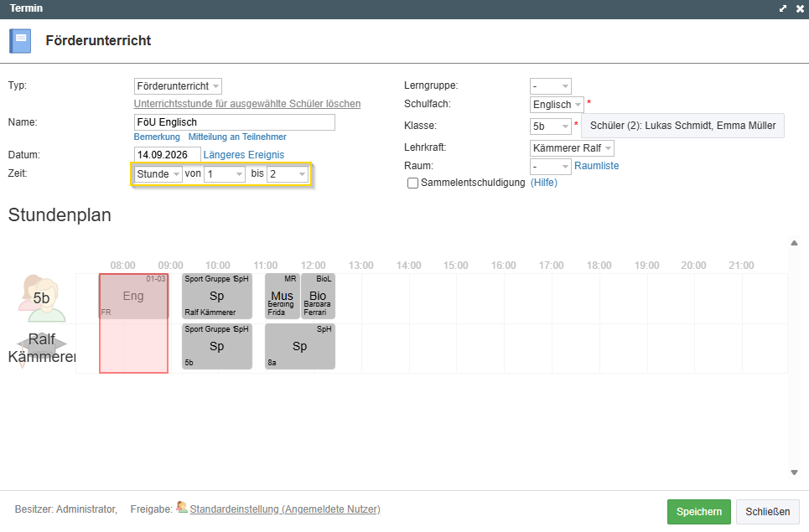Click the 5b class group avatar icon
Image resolution: width=809 pixels, height=532 pixels.
pyautogui.click(x=42, y=298)
